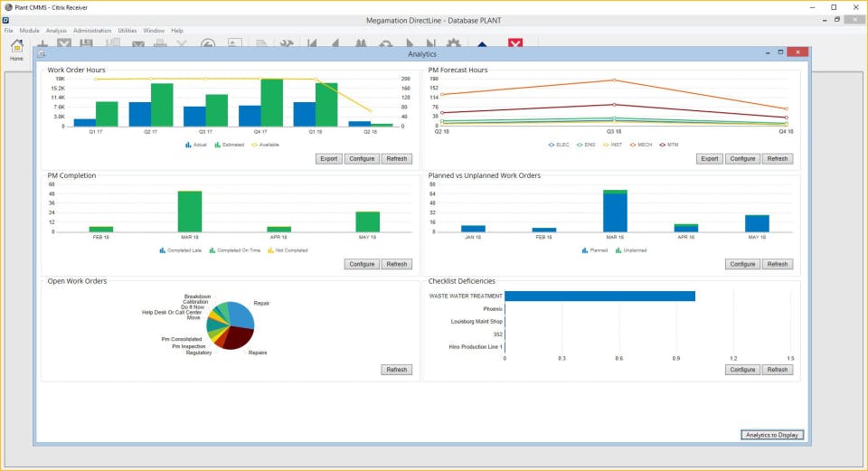
Task: Click the gear settings toolbar icon
Action: tap(453, 43)
